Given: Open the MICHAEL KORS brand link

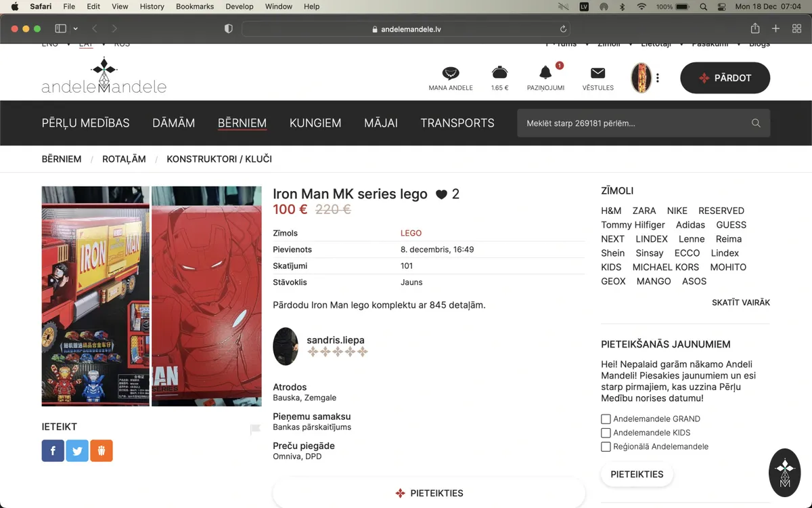Looking at the screenshot, I should tap(666, 267).
